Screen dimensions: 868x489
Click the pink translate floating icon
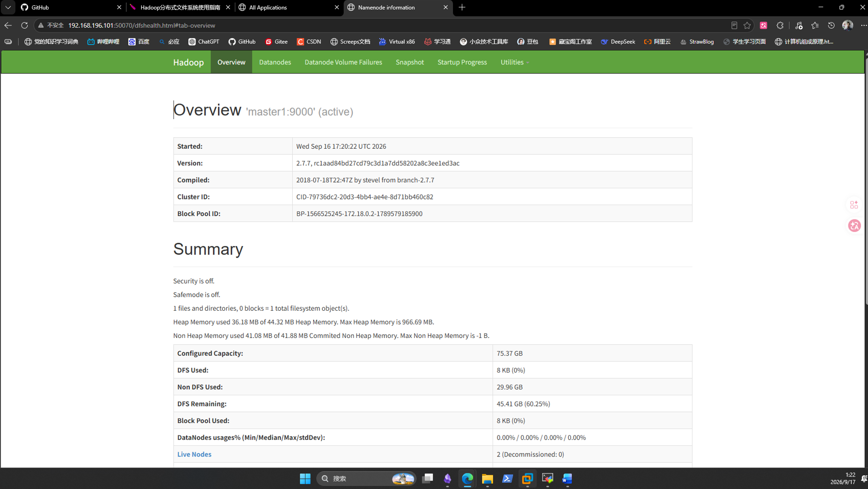(854, 226)
